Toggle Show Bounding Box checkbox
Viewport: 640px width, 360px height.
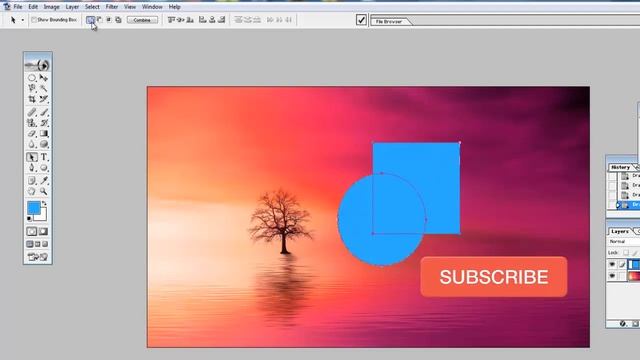point(34,20)
